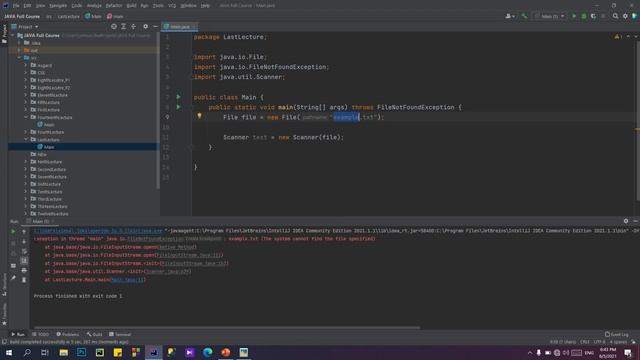Expand the EleventhLecture package
This screenshot has width=640, height=360.
(x=26, y=95)
